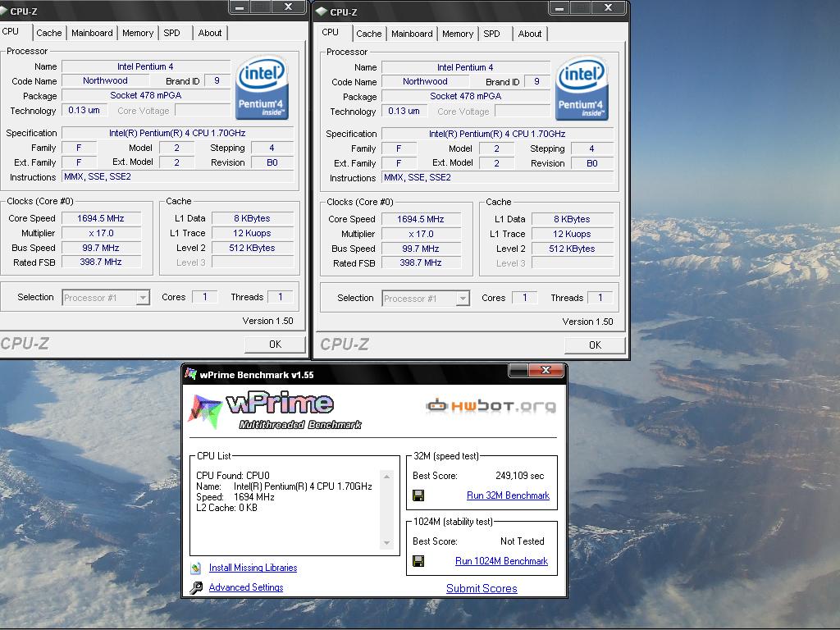
Task: Open the Cache tab in right CPU-Z
Action: click(369, 34)
